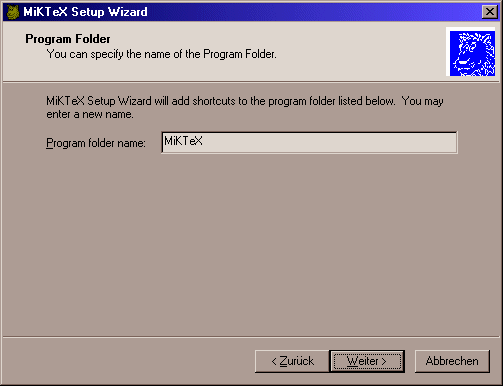Click the 'MiKTeX Setup Wizard' title text
This screenshot has width=503, height=386.
coord(85,12)
